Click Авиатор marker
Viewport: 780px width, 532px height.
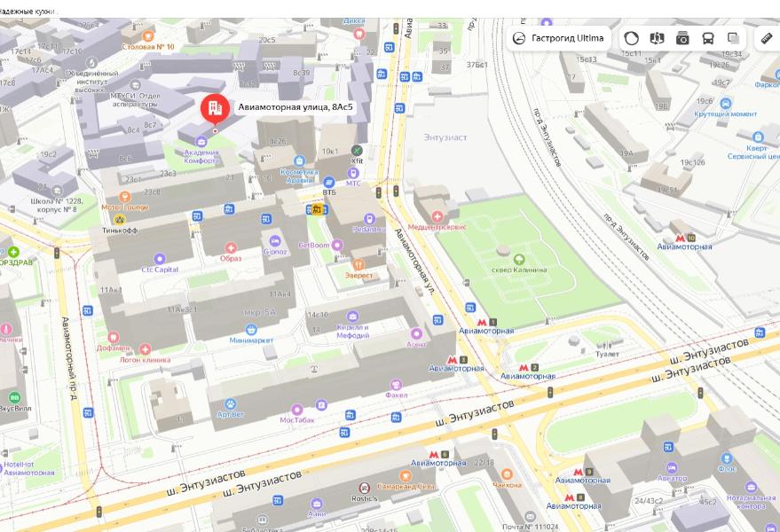672,467
